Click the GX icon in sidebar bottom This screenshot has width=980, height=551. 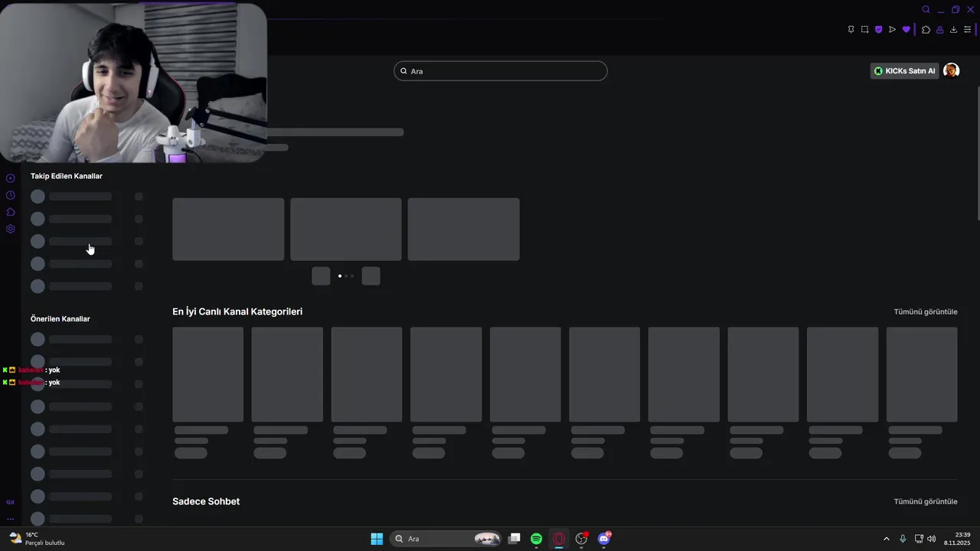(10, 502)
